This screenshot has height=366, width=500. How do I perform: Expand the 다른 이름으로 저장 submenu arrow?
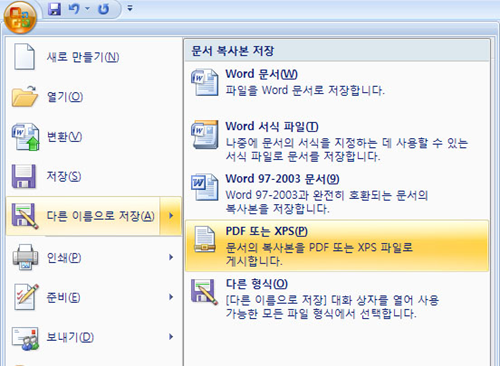(171, 216)
